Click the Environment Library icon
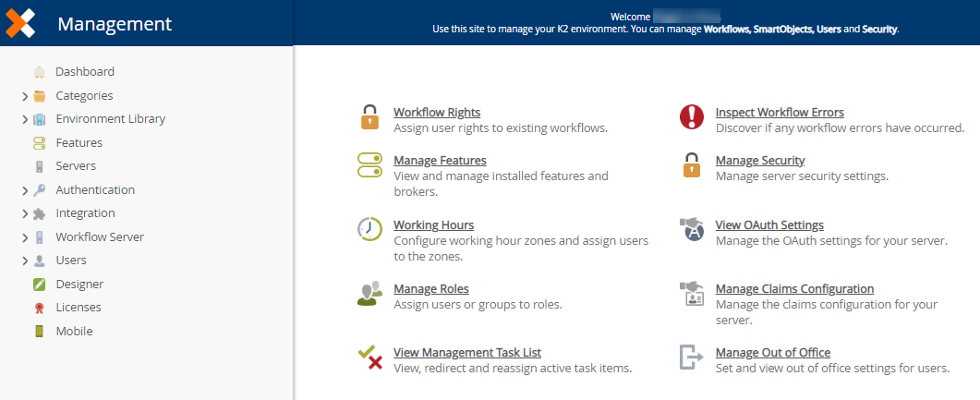 [x=40, y=119]
